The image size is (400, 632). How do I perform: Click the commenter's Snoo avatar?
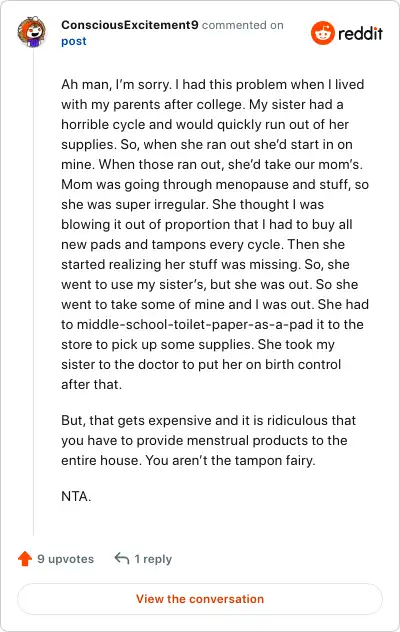tap(31, 32)
